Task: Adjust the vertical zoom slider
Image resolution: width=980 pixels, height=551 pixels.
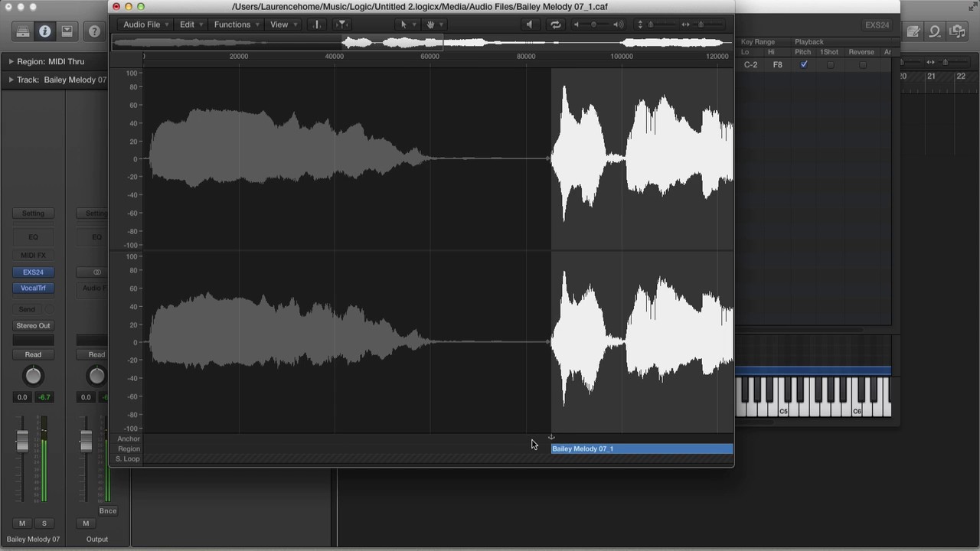Action: 651,24
